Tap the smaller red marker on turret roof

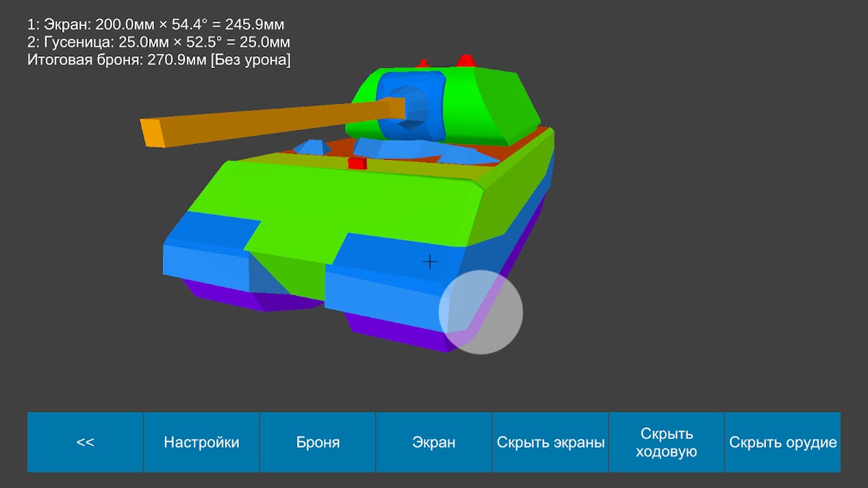point(423,64)
